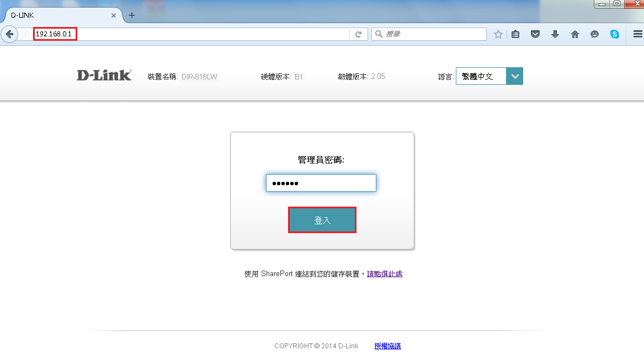Bookmark this page with the star icon

point(498,34)
